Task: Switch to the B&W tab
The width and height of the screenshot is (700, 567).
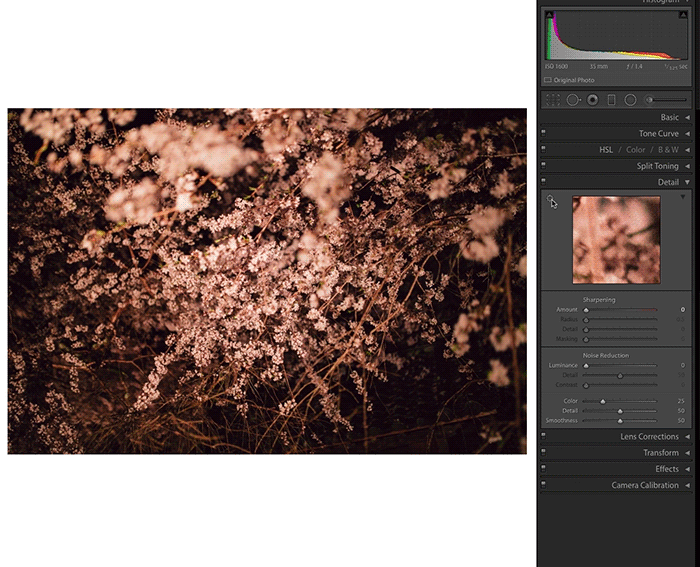Action: [x=668, y=150]
